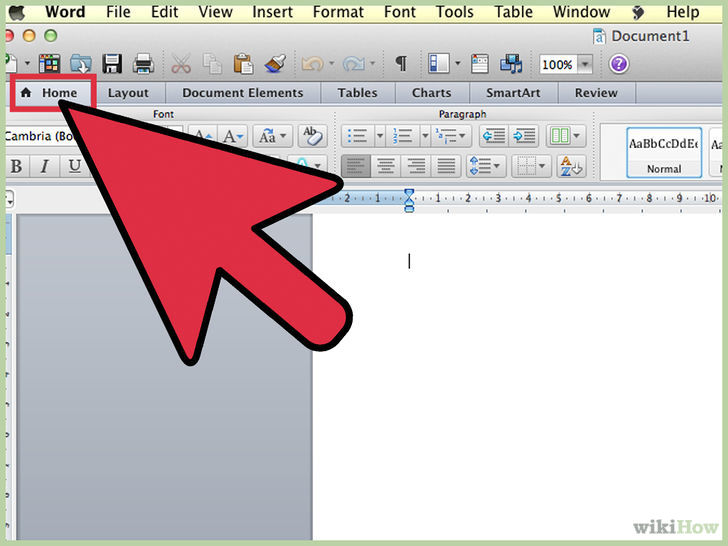Open the Window menu

pyautogui.click(x=581, y=12)
